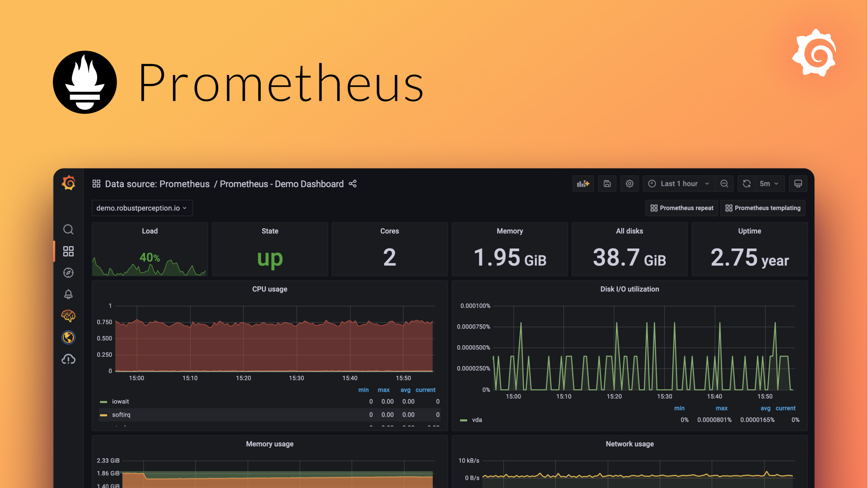Open the Grafana search panel

(68, 230)
